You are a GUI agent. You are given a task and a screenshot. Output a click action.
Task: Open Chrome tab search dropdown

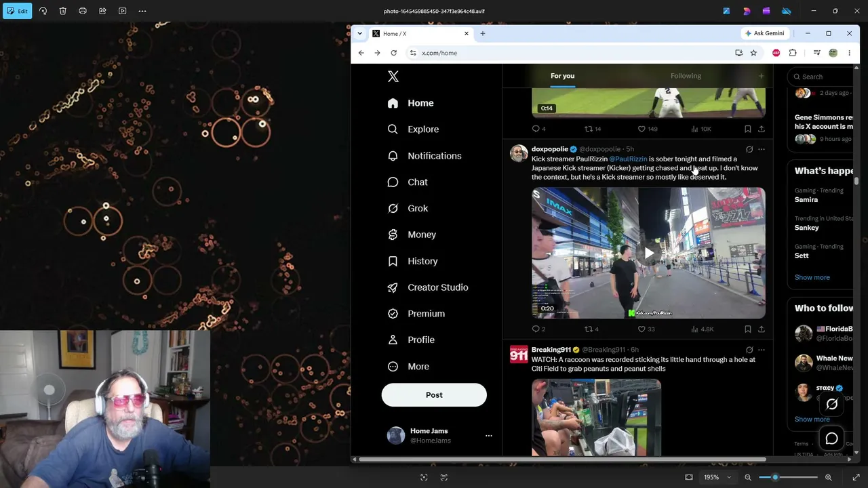point(359,33)
